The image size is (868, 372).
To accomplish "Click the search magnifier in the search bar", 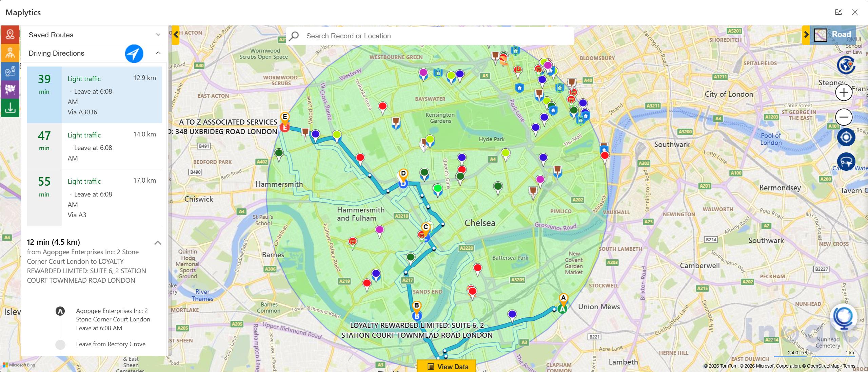I will (x=294, y=36).
